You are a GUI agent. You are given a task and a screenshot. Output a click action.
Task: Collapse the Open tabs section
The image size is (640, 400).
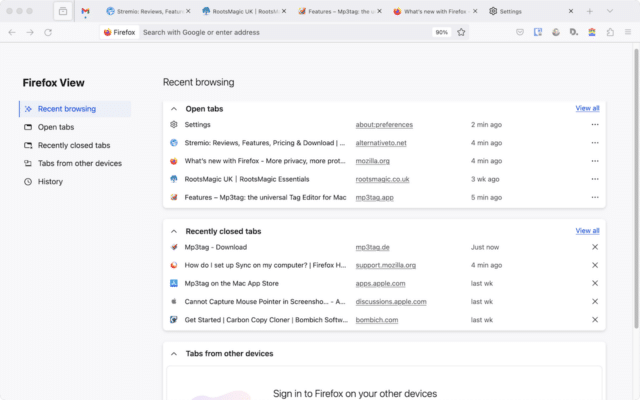(x=174, y=109)
